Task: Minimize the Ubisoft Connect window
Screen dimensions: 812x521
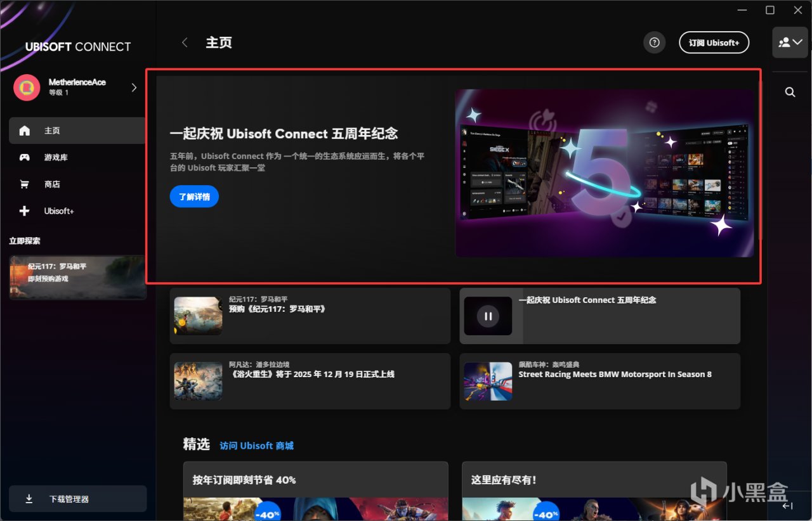Action: click(742, 10)
